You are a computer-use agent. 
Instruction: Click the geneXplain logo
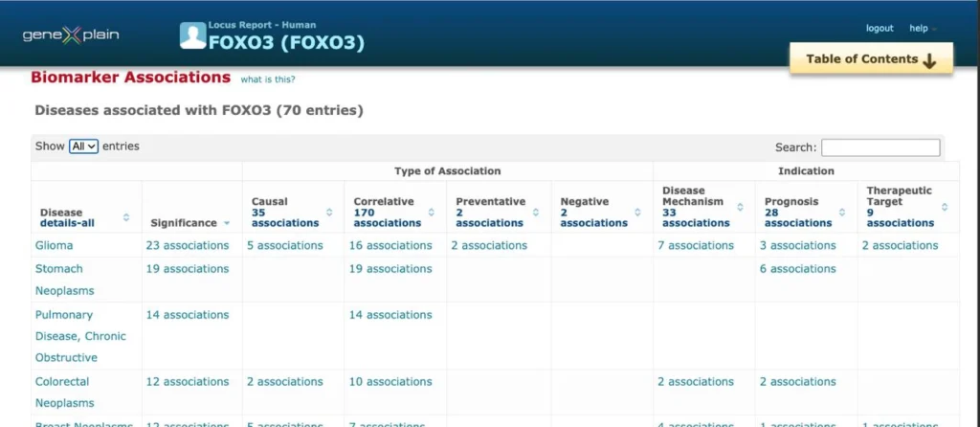71,35
